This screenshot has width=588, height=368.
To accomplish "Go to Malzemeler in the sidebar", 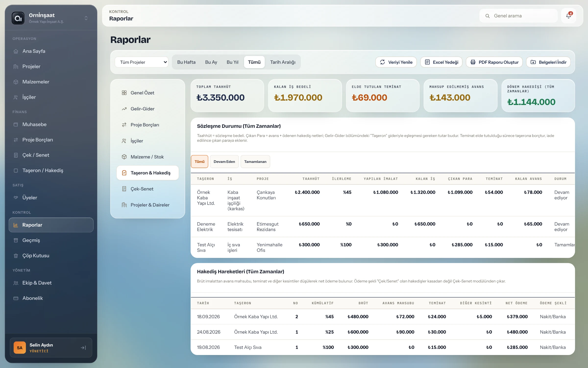I will [x=51, y=82].
